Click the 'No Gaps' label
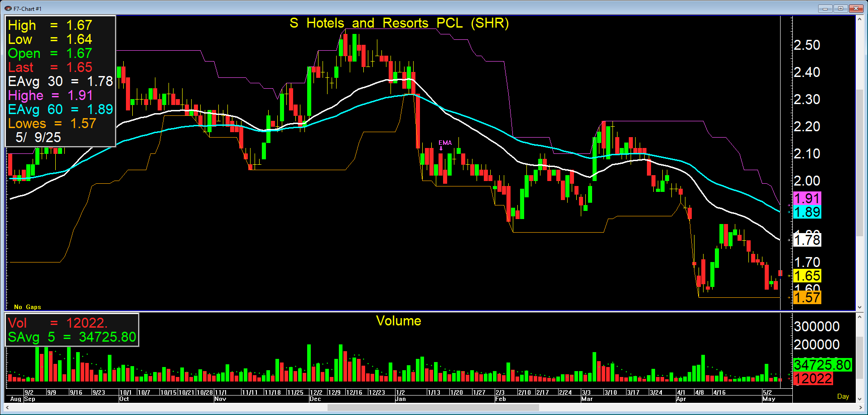Viewport: 868px width, 415px height. click(x=28, y=307)
